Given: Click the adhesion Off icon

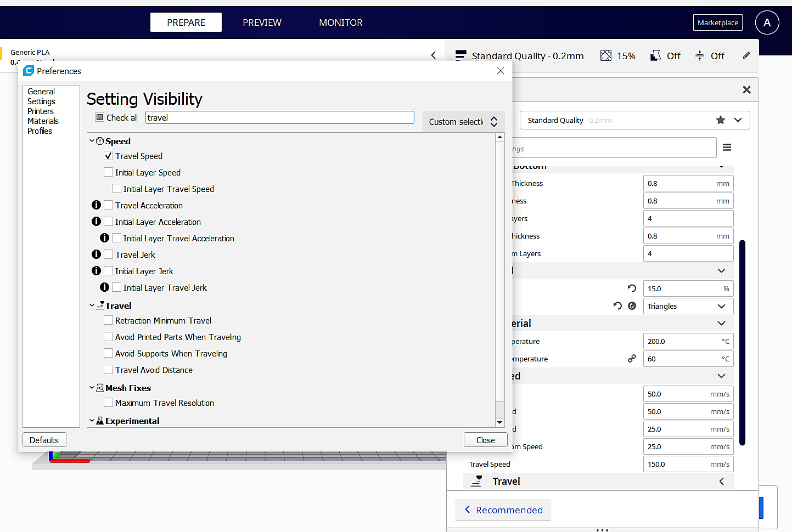Looking at the screenshot, I should (700, 55).
